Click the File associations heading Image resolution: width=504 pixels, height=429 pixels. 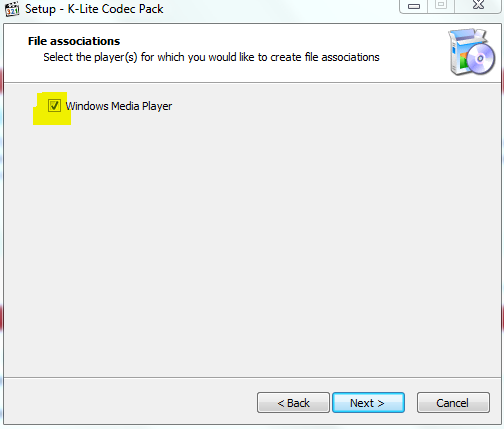click(74, 41)
